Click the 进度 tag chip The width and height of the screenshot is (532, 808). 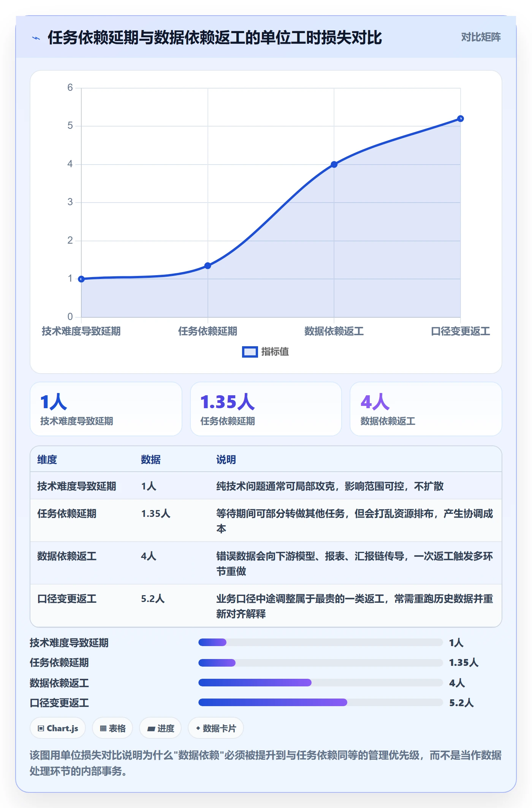(160, 728)
